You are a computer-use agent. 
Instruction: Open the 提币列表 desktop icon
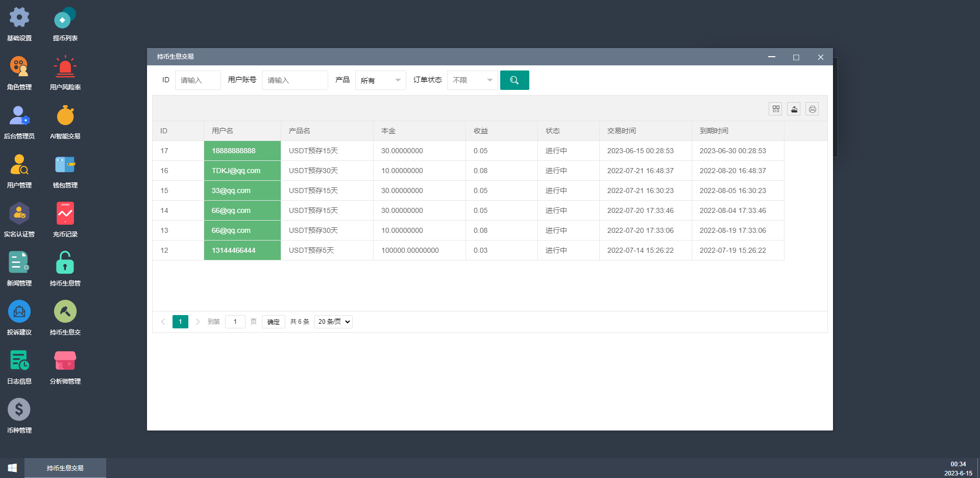pyautogui.click(x=65, y=18)
